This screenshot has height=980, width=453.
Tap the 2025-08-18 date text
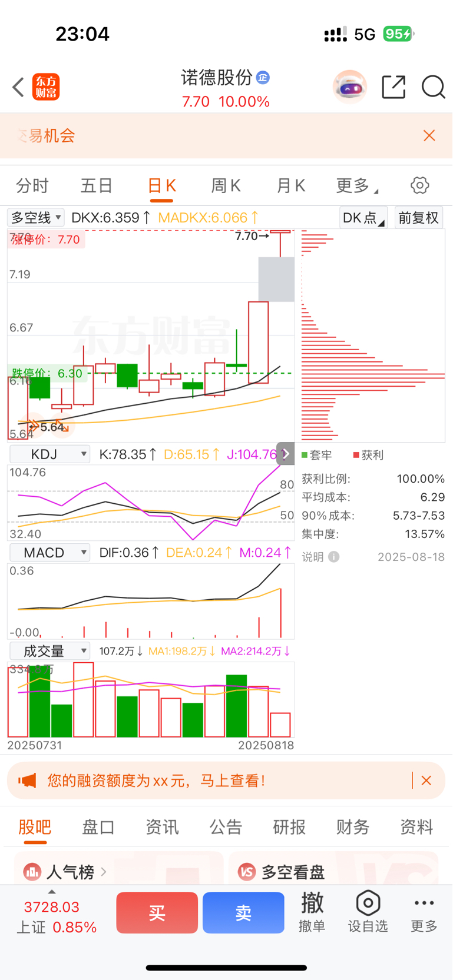pyautogui.click(x=411, y=557)
